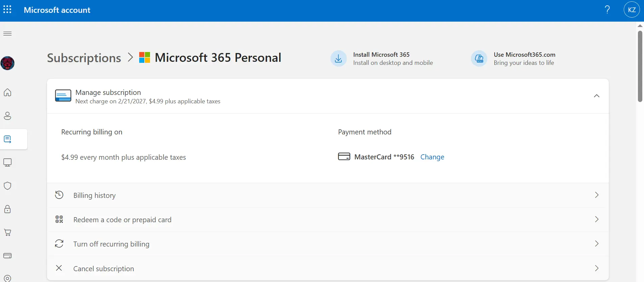Click the scrollbar up arrow
The image size is (644, 282).
640,26
